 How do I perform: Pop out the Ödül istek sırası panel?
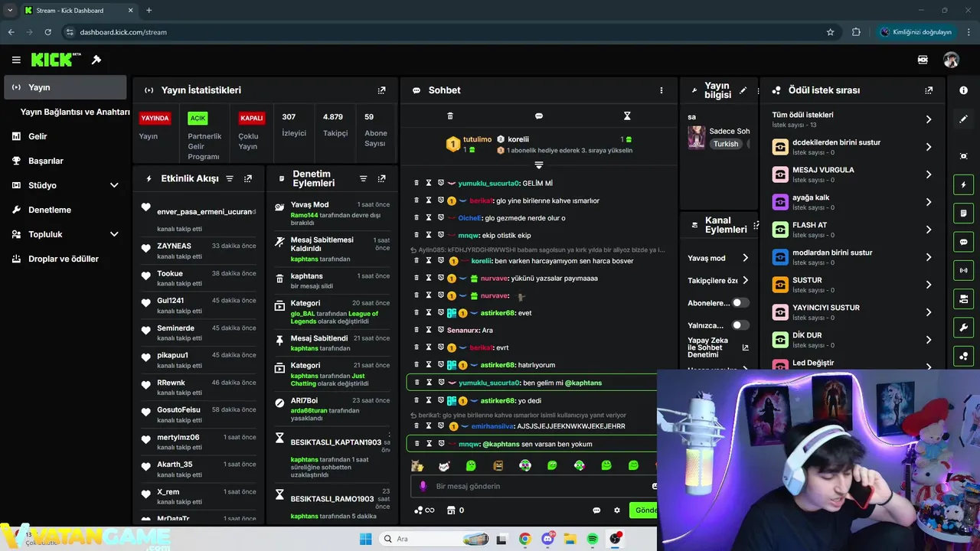929,90
